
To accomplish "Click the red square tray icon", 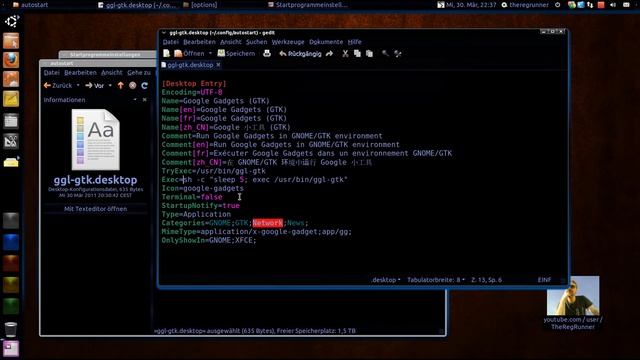I will (601, 5).
